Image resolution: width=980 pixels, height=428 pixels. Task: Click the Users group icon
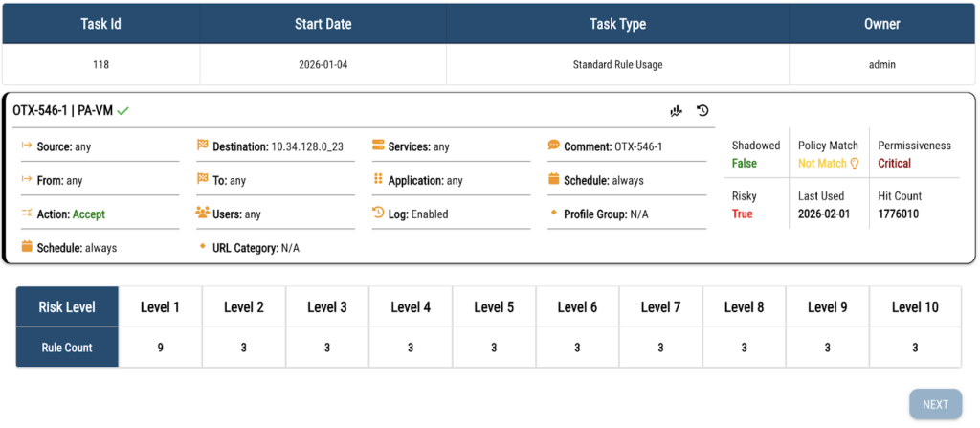pyautogui.click(x=202, y=214)
